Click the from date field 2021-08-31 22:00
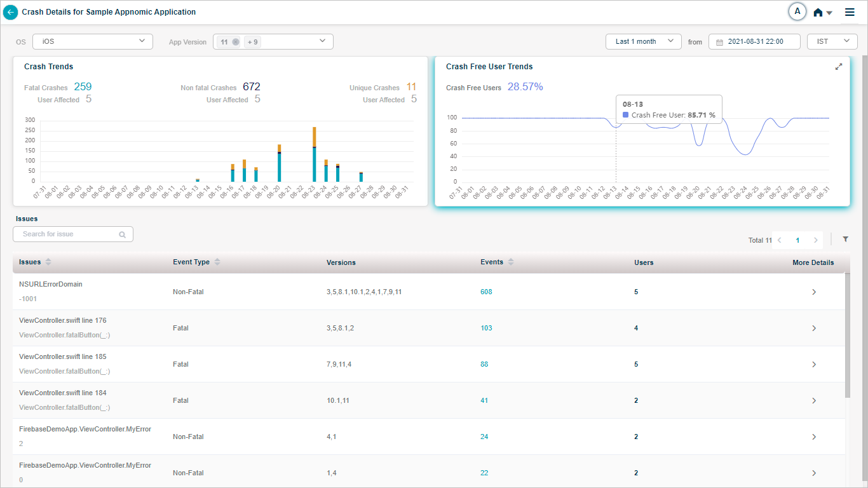868x488 pixels. (x=754, y=41)
